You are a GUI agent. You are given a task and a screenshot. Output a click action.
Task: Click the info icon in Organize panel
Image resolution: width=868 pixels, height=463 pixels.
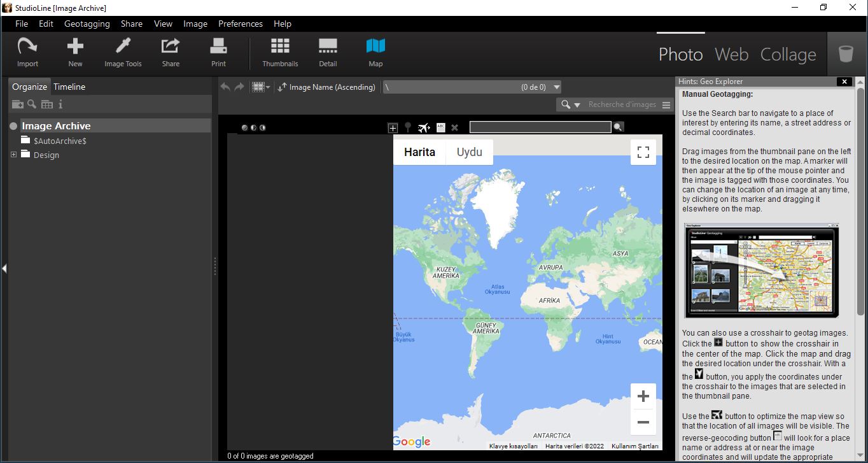click(x=60, y=104)
